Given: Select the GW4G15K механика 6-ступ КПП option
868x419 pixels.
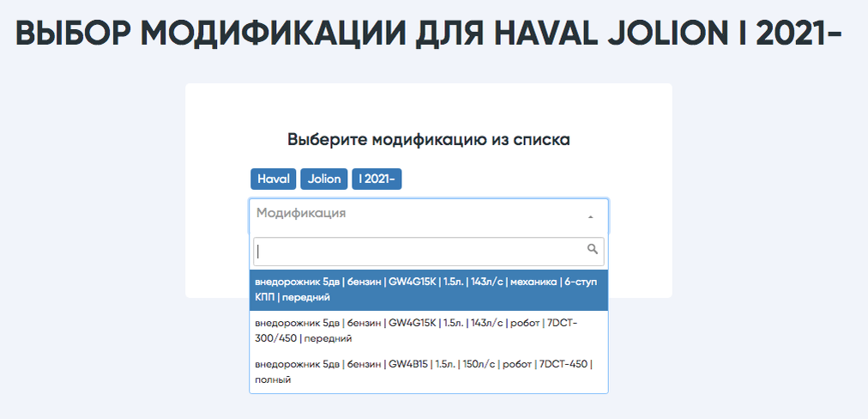Looking at the screenshot, I should [429, 290].
